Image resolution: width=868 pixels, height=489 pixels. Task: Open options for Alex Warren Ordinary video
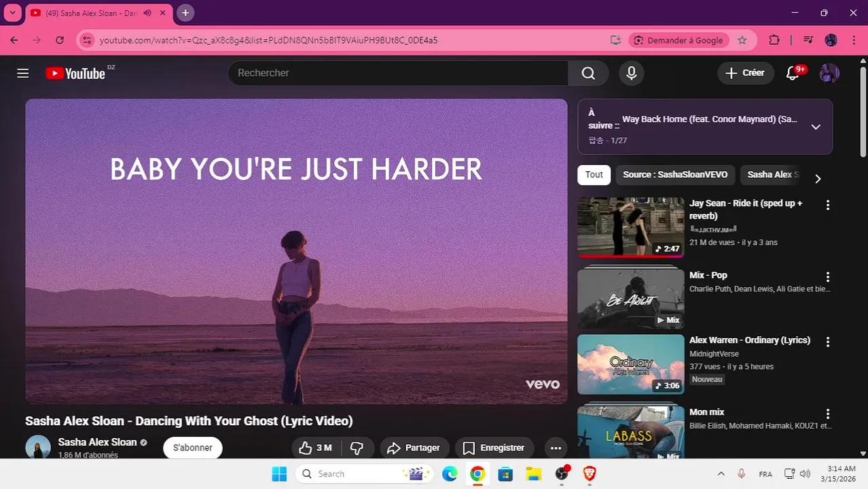(x=827, y=342)
